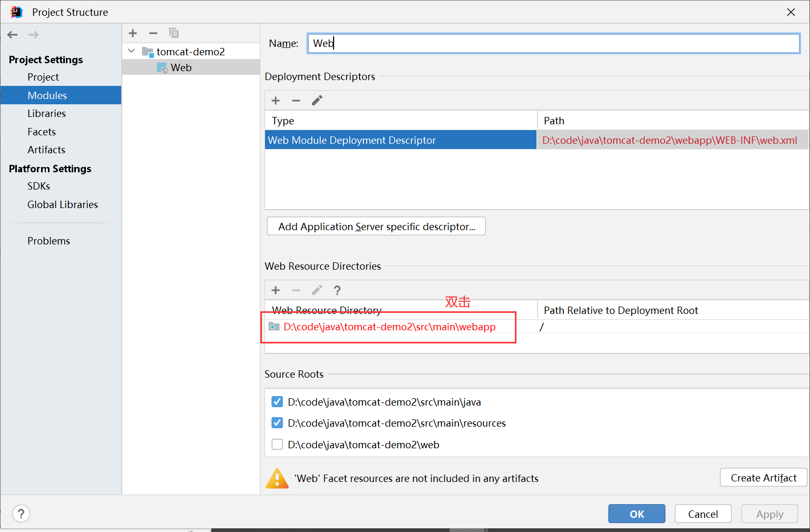Edit the deployment descriptor with the pencil icon

[317, 101]
